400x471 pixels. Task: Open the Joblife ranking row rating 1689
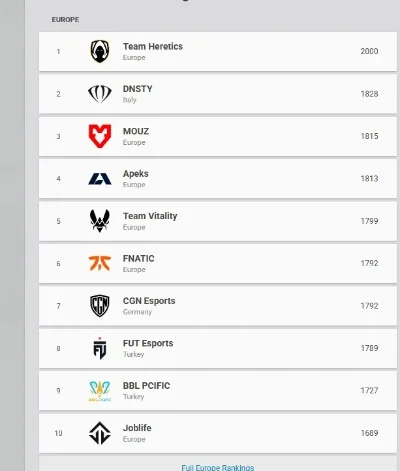(369, 433)
